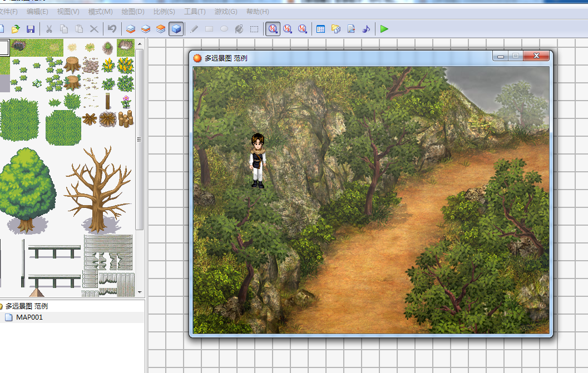588x373 pixels.
Task: Click the green Playtest arrow icon
Action: click(384, 29)
